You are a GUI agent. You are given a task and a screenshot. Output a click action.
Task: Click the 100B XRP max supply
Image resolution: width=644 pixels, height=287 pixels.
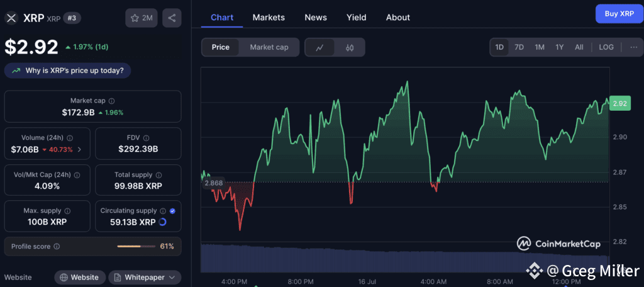click(48, 222)
